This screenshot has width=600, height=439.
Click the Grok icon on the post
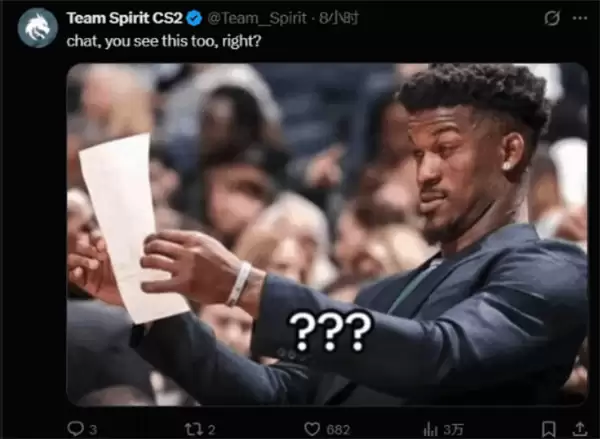(552, 18)
